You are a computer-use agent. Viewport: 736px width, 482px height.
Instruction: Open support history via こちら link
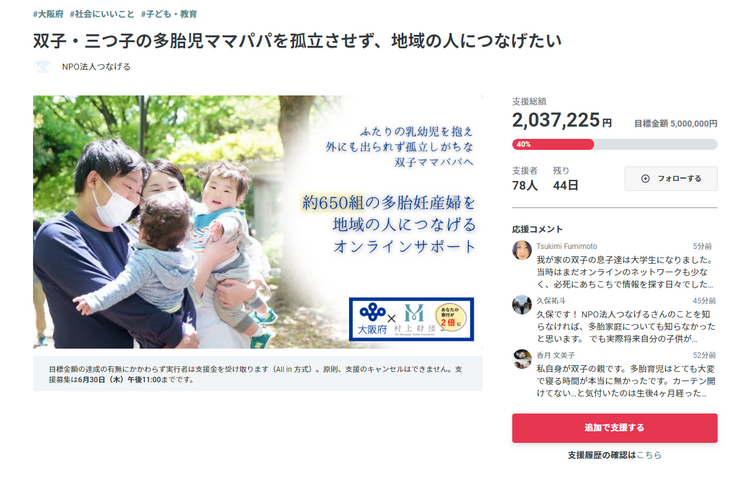[x=649, y=455]
